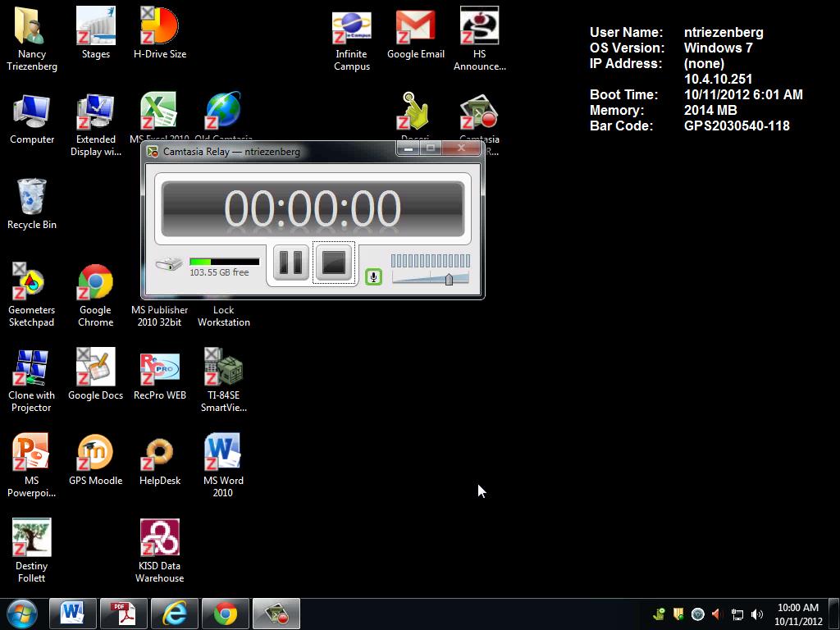Select MS Publisher 2010 32bit label
This screenshot has height=630, width=840.
coord(160,316)
